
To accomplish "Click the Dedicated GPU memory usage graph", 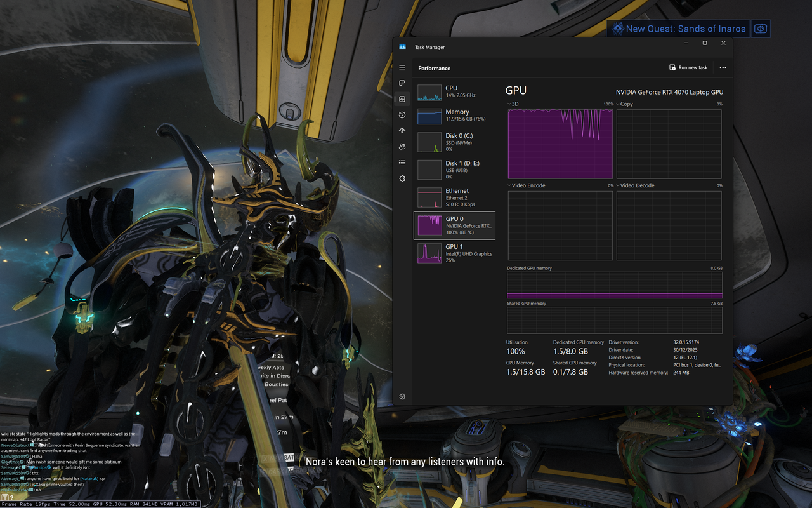I will pos(615,285).
